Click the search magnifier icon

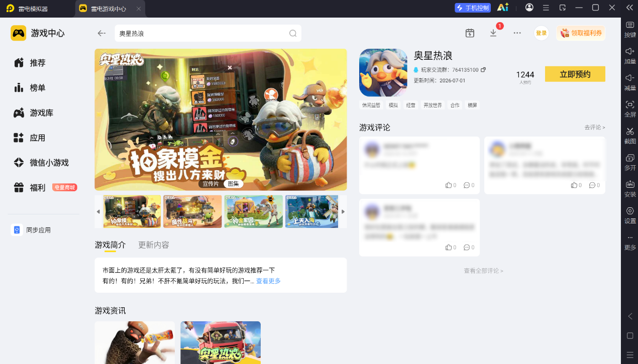[293, 34]
